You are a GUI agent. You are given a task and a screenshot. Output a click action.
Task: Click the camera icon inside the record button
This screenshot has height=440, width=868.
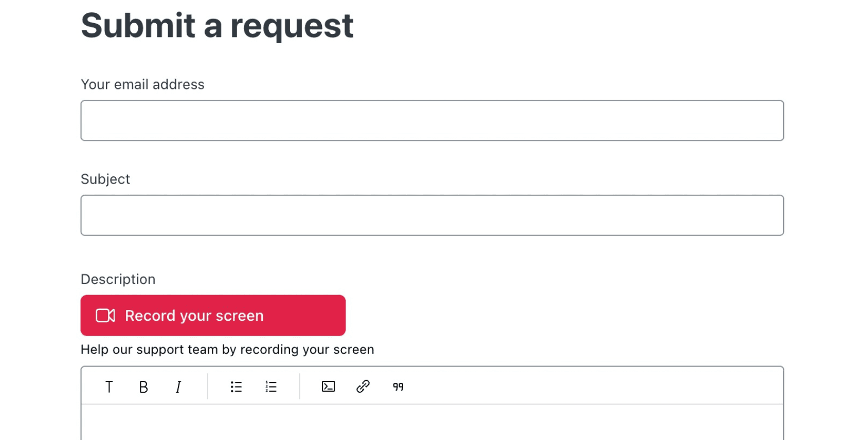pyautogui.click(x=104, y=315)
